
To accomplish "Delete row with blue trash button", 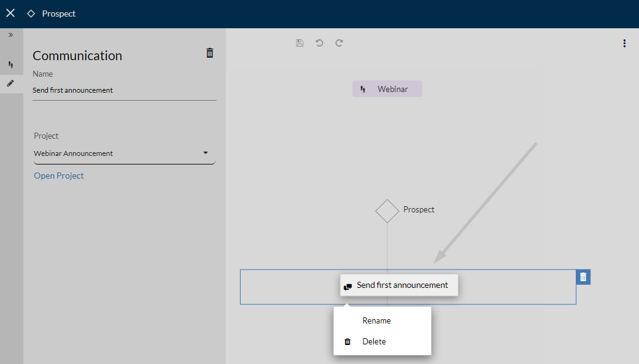I will [x=583, y=277].
